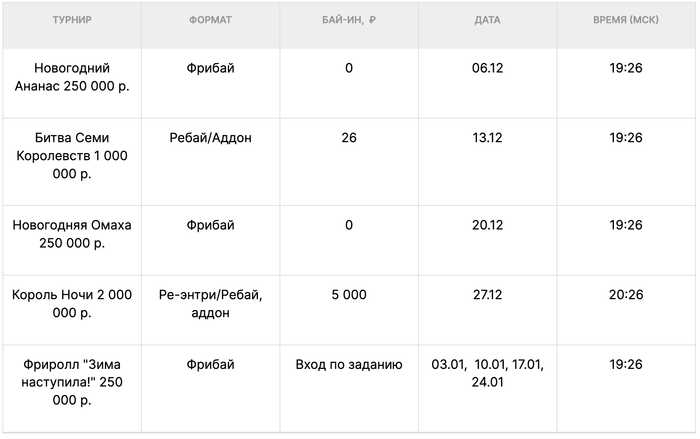Open the Битва Семи Королевств tournament
The image size is (700, 439).
72,155
